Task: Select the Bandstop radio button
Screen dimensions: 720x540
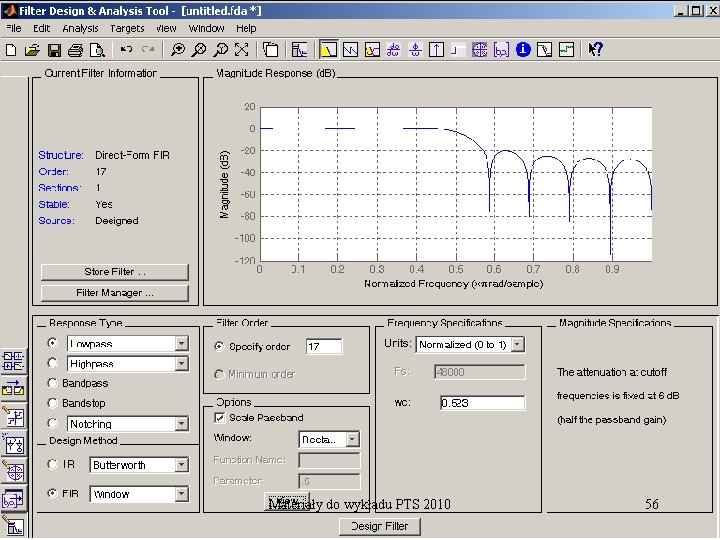Action: pos(52,403)
